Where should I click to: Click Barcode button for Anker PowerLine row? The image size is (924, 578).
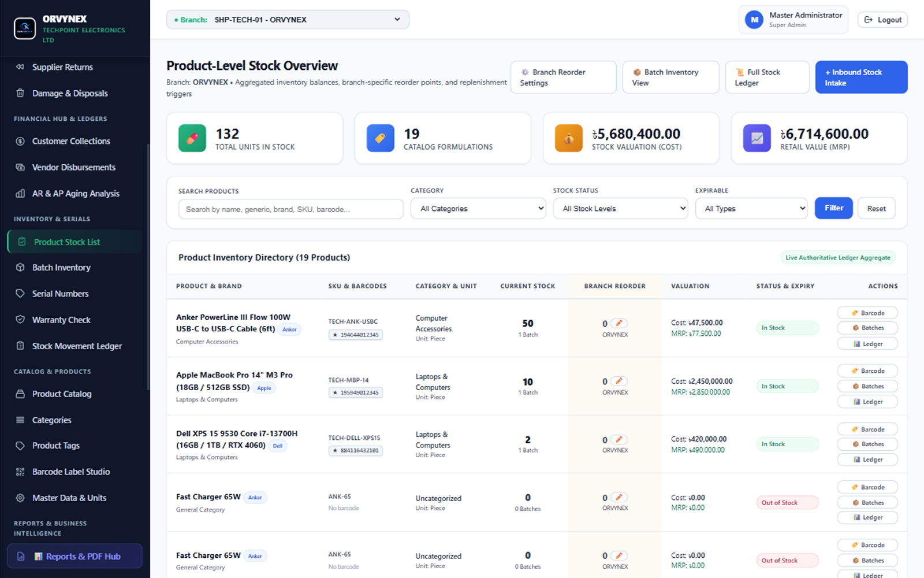click(867, 313)
